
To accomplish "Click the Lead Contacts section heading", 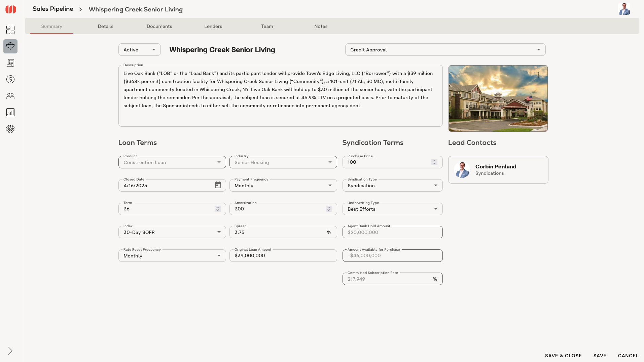I will coord(472,143).
